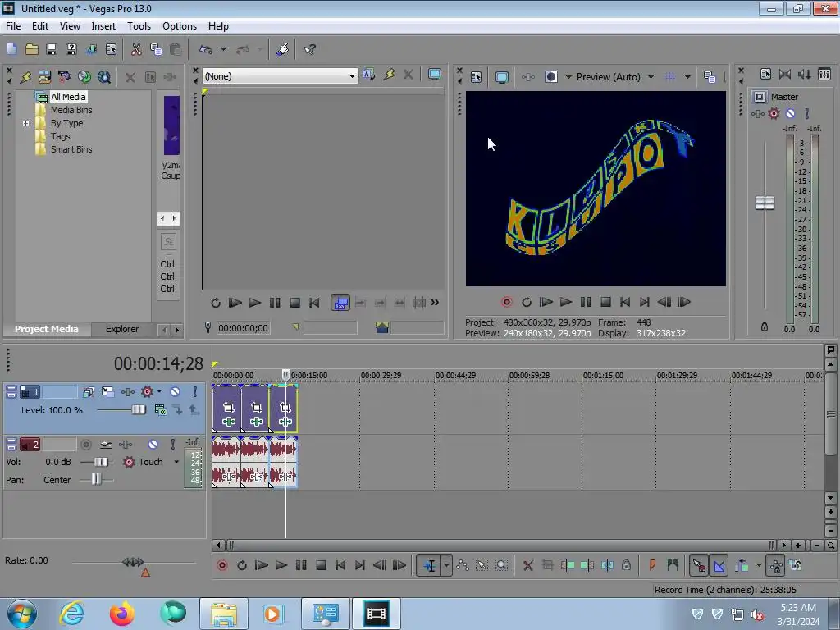The width and height of the screenshot is (840, 630).
Task: Toggle Auto Ripple button
Action: [x=742, y=565]
